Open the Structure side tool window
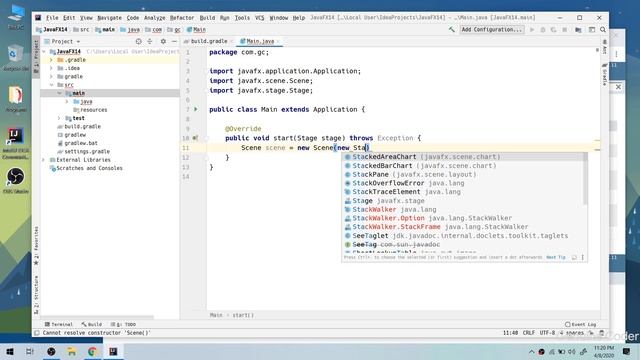Viewport: 640px width, 360px height. (x=36, y=294)
